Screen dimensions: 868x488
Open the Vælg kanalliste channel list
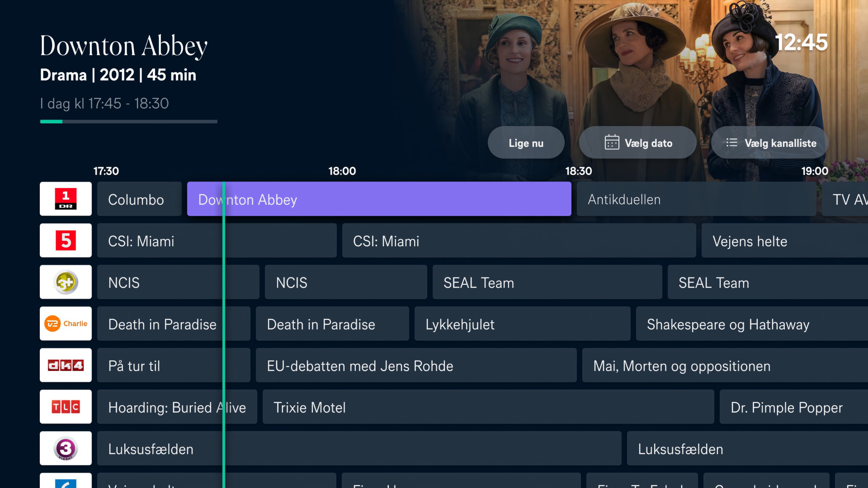[770, 142]
